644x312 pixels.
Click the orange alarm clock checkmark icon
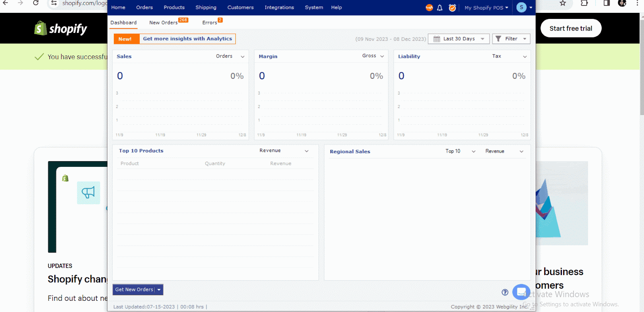(452, 8)
